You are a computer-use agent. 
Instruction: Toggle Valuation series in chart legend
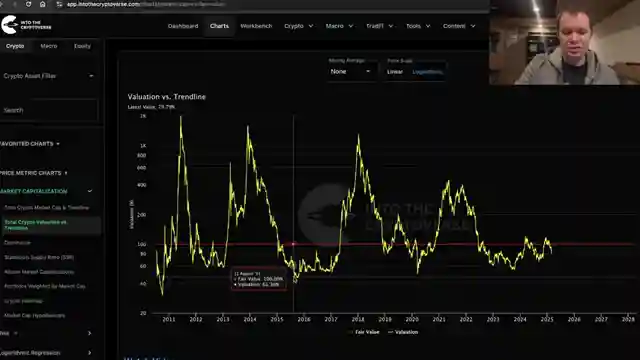coord(403,332)
